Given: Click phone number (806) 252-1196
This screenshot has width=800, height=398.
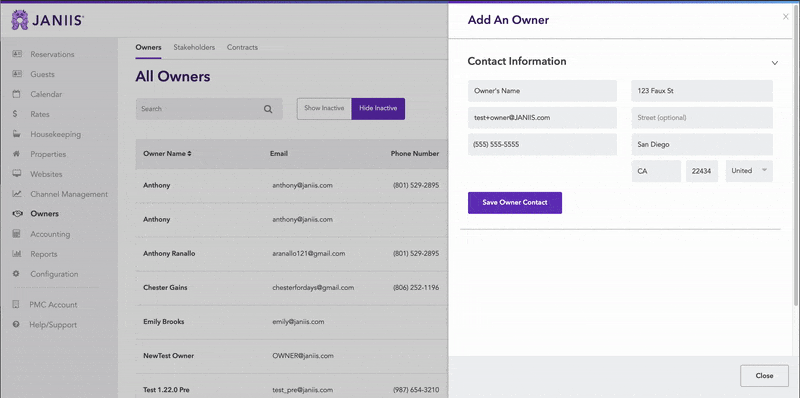Looking at the screenshot, I should (x=416, y=288).
